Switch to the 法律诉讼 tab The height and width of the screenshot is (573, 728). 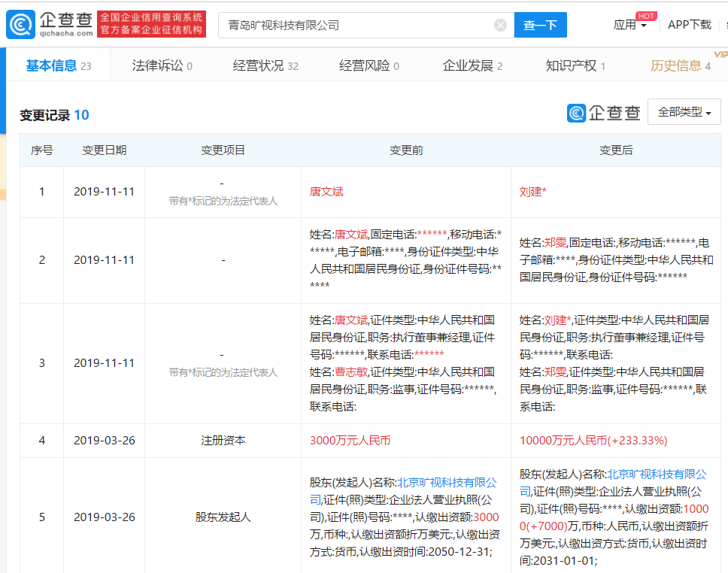[162, 66]
